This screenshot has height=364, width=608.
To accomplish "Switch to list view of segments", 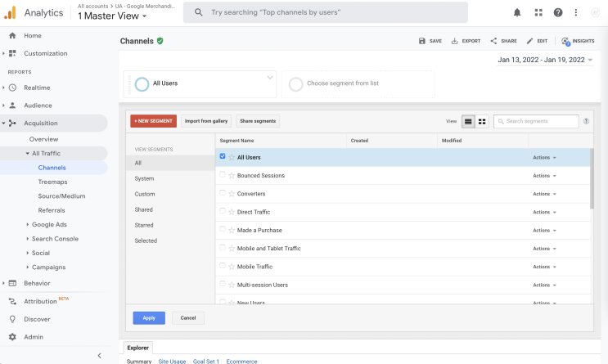I will 468,121.
